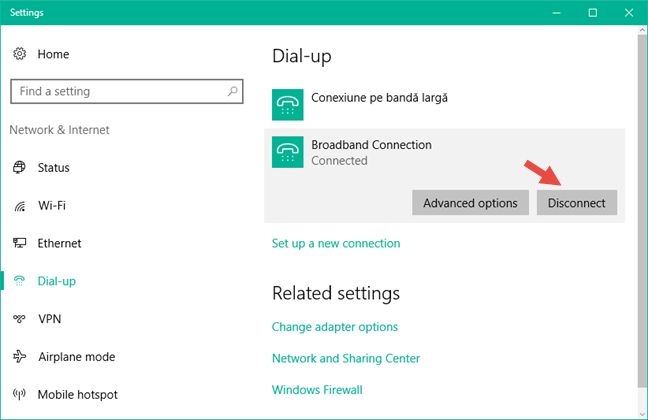This screenshot has width=648, height=420.
Task: Select the Ethernet monitor icon
Action: tap(19, 243)
